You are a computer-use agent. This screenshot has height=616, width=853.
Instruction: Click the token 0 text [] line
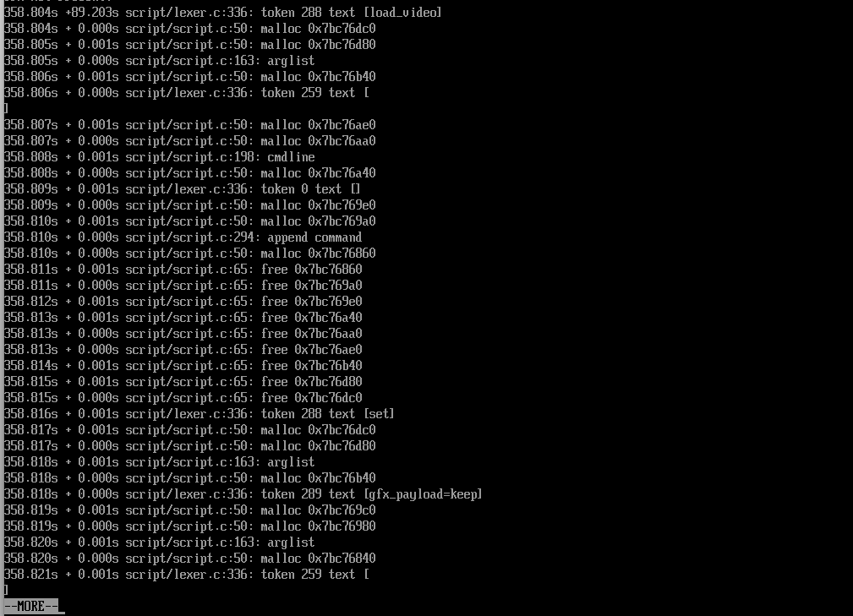tap(182, 189)
